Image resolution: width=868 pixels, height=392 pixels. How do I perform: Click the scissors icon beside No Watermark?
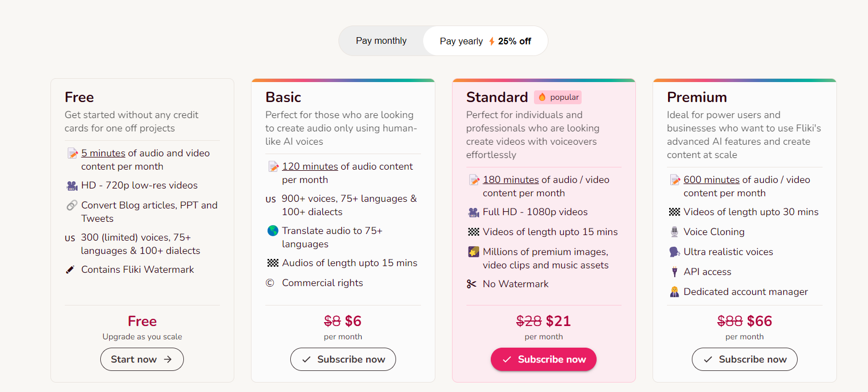click(471, 284)
